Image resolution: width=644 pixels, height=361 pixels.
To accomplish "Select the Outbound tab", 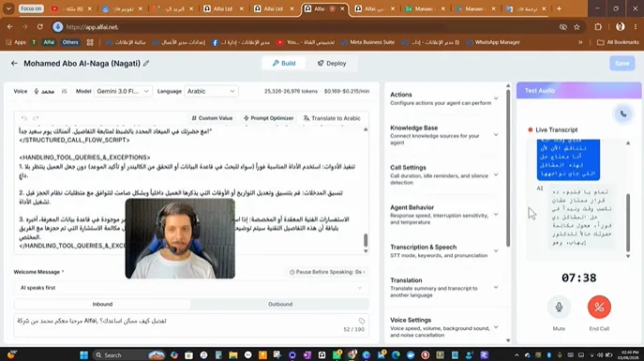I will pyautogui.click(x=280, y=305).
